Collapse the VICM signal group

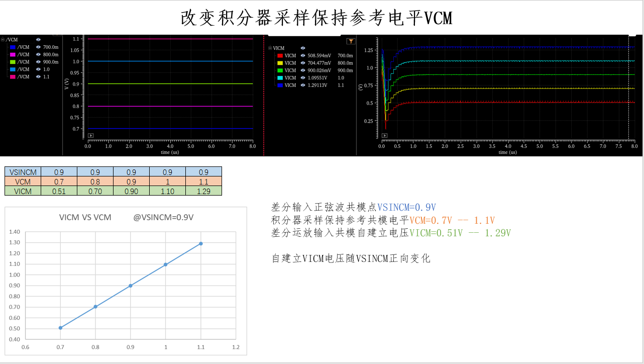[270, 48]
